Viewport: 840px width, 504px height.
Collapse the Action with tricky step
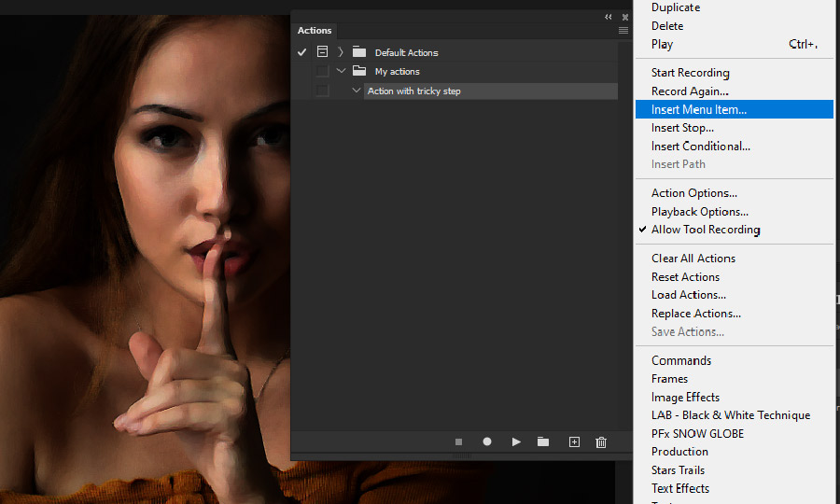click(356, 91)
